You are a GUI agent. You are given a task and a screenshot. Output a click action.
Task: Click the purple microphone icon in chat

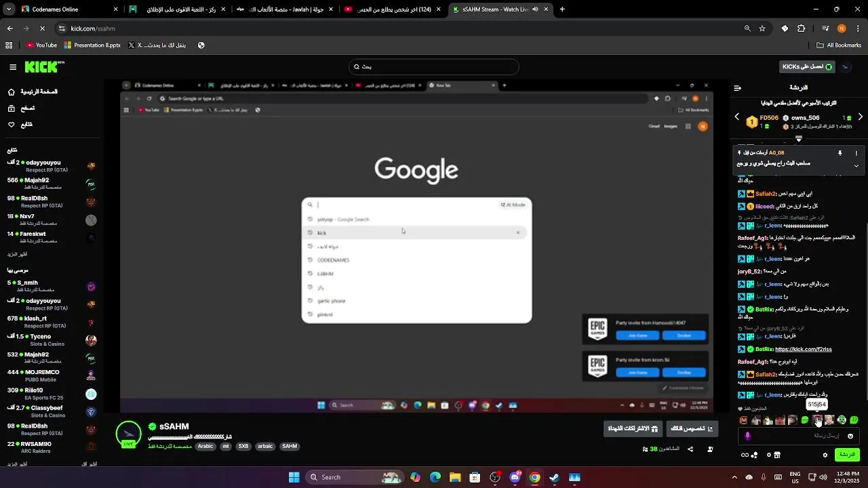pos(747,436)
